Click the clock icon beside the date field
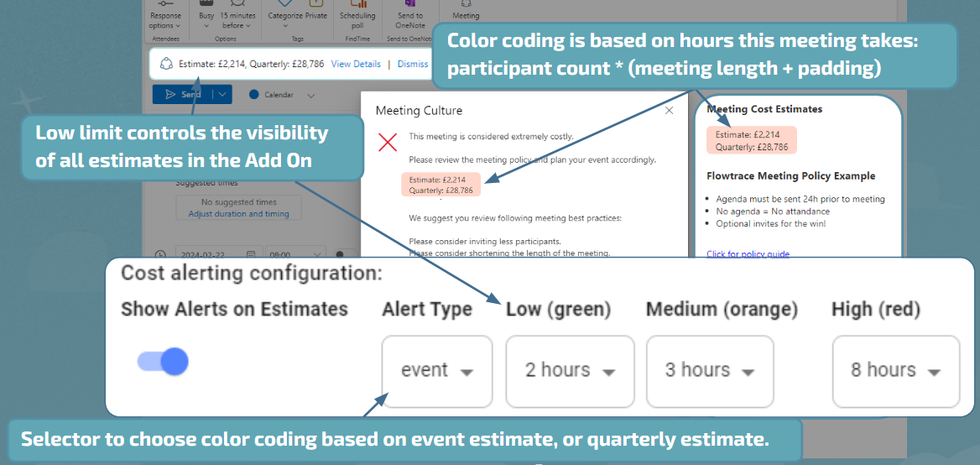 point(160,254)
